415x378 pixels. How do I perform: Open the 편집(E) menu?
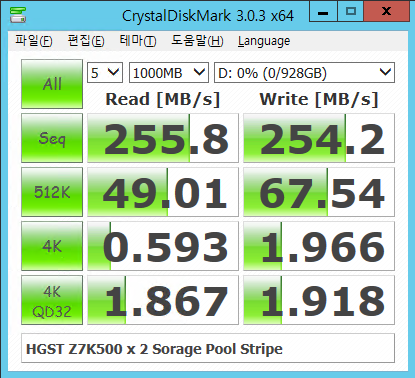86,41
